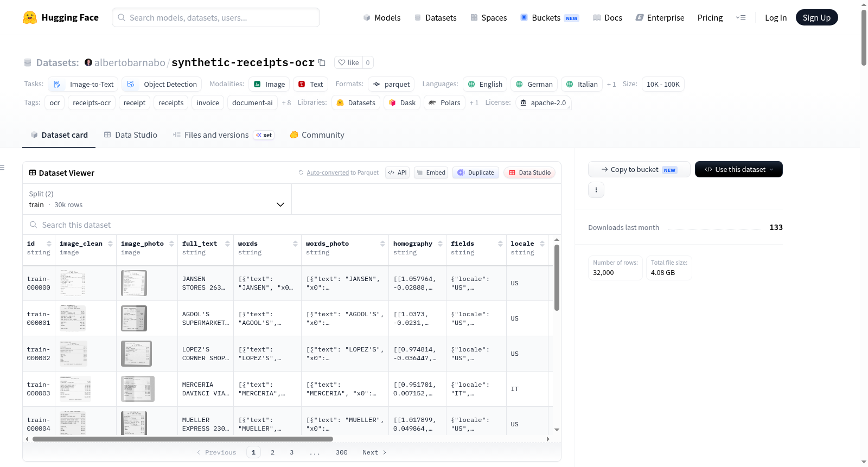Open Models in the top navigation
The height and width of the screenshot is (467, 868).
click(x=382, y=17)
